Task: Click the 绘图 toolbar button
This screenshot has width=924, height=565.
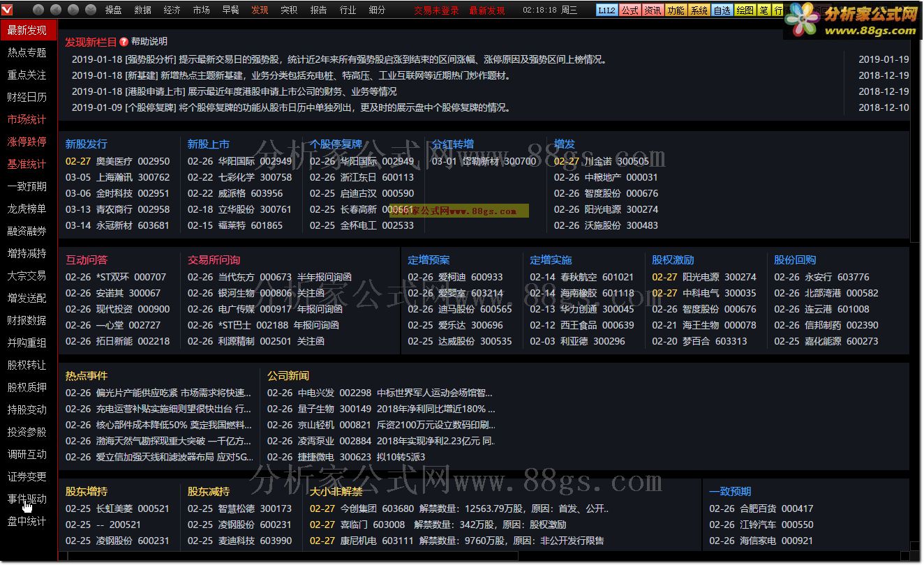Action: pos(745,10)
